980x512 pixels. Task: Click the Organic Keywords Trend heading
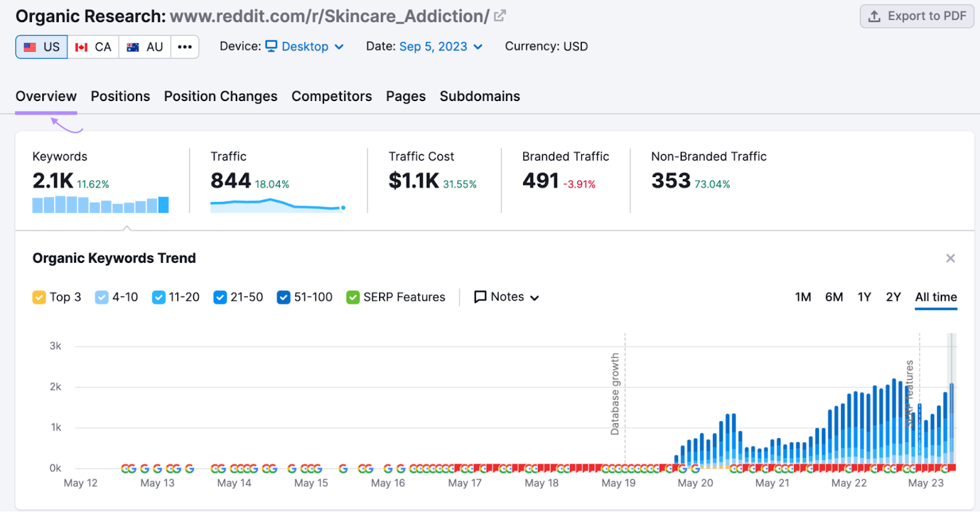coord(114,258)
